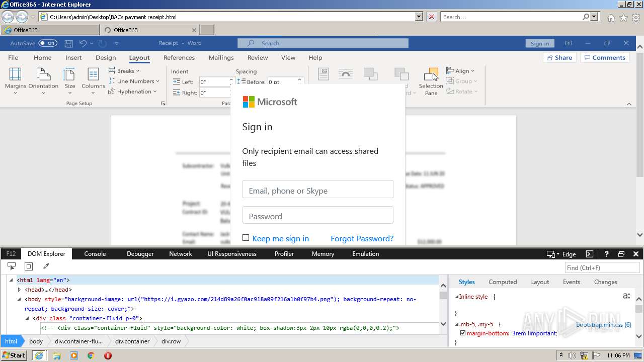Check the Keep me sign in checkbox

click(x=246, y=238)
